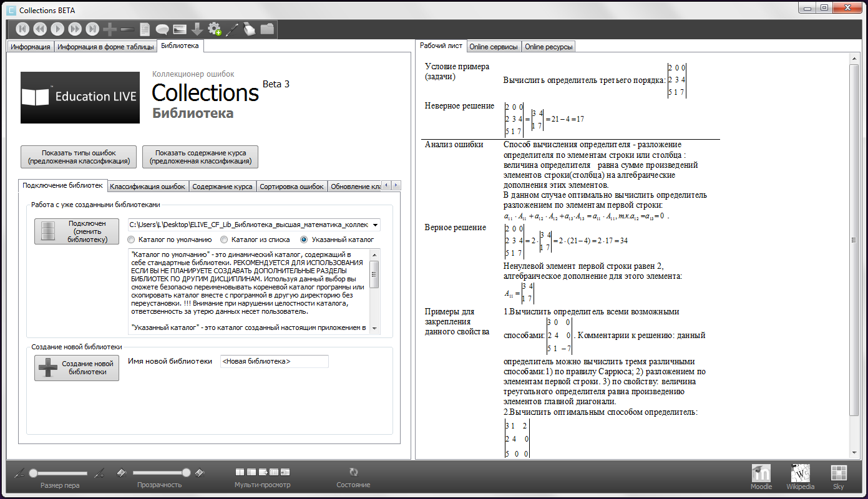Jump to last record in toolbar
The width and height of the screenshot is (868, 499).
point(92,29)
